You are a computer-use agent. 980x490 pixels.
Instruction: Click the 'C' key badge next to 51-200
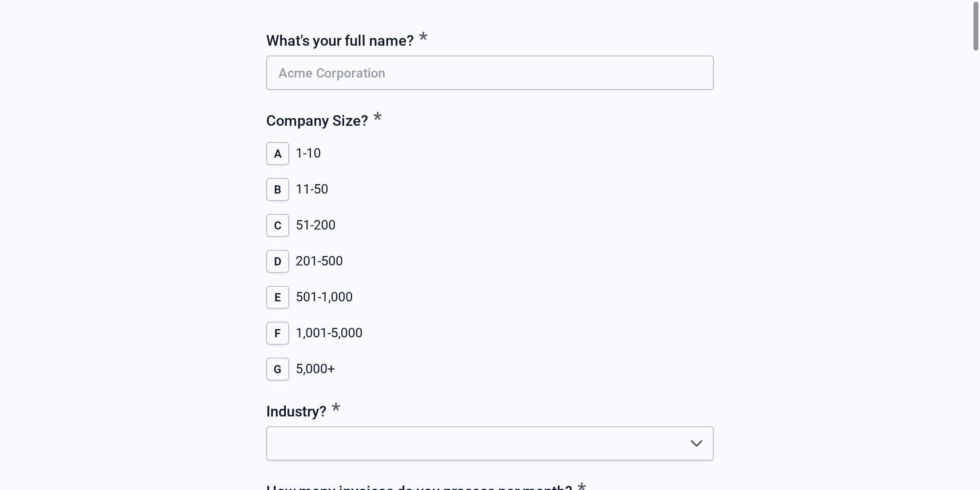tap(277, 225)
